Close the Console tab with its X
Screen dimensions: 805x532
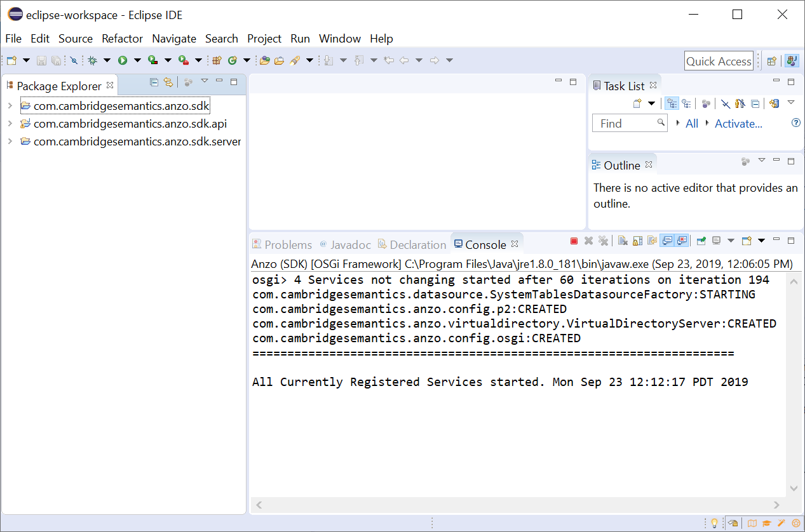515,244
